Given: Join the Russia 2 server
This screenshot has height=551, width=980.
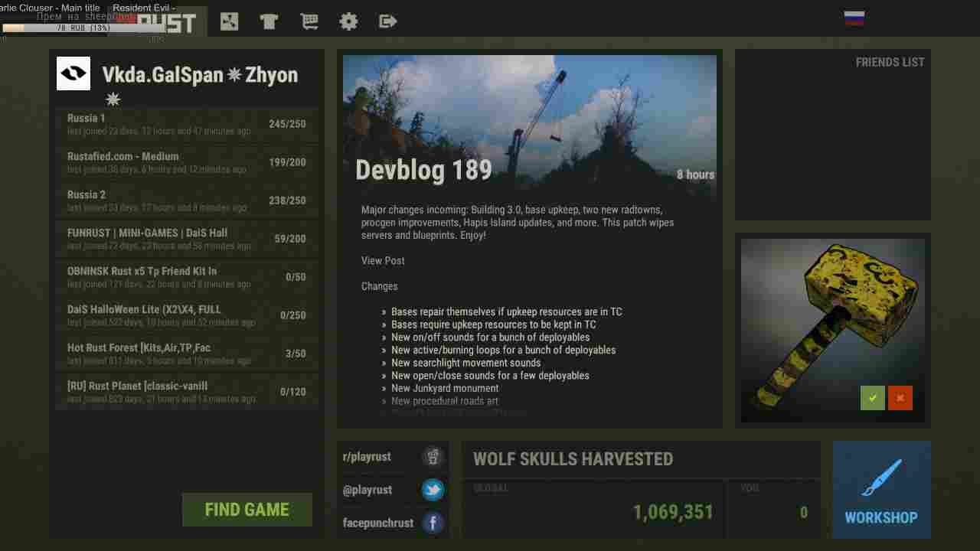Looking at the screenshot, I should coord(187,201).
